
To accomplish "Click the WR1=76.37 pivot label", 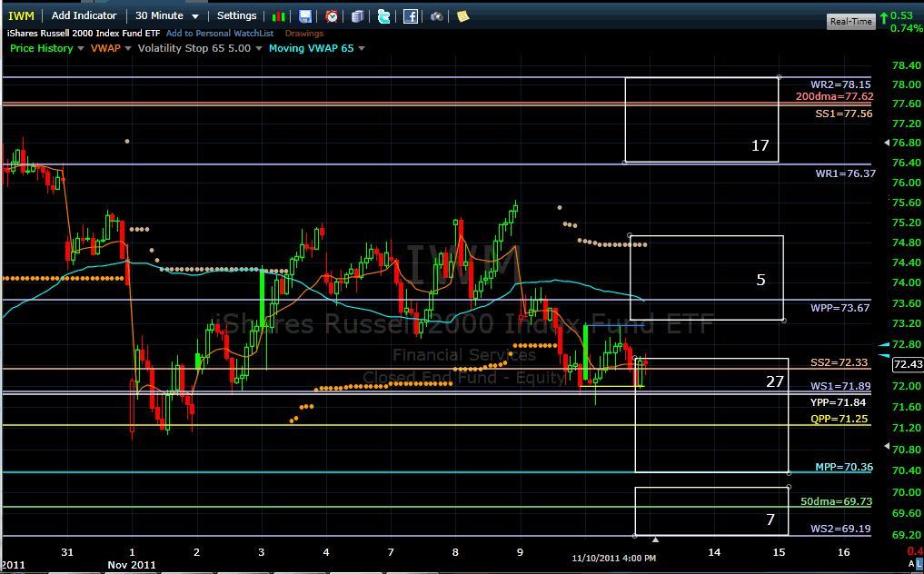I will (846, 173).
